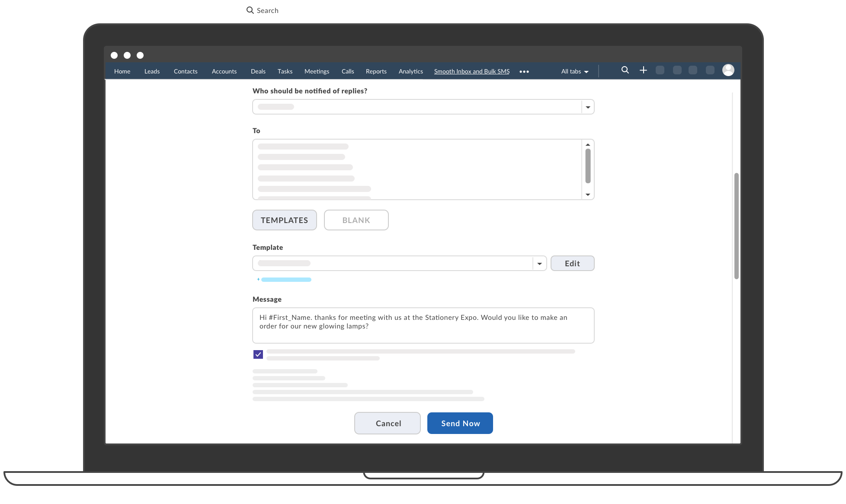Click down arrow of the To list scrollbar
Viewport: 846px width, 504px height.
click(588, 195)
